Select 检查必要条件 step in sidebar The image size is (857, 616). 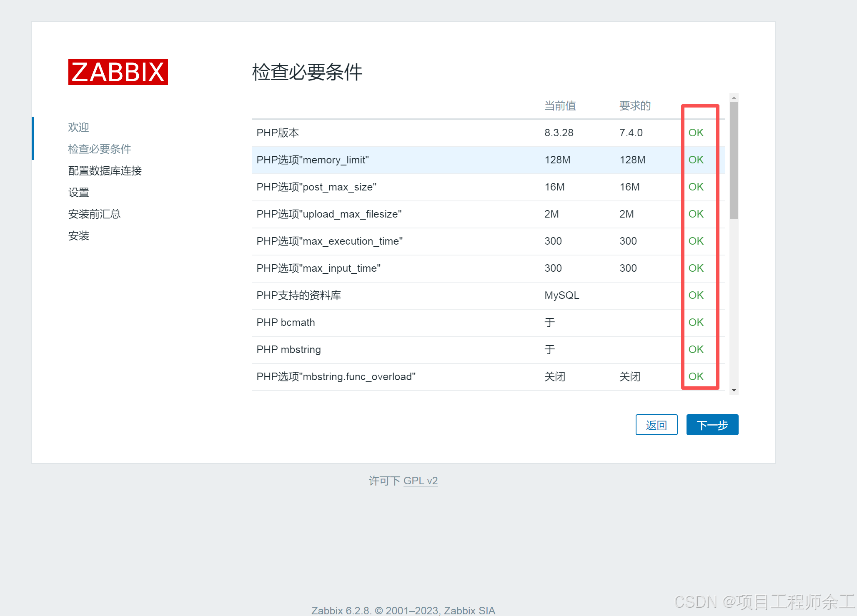[99, 149]
